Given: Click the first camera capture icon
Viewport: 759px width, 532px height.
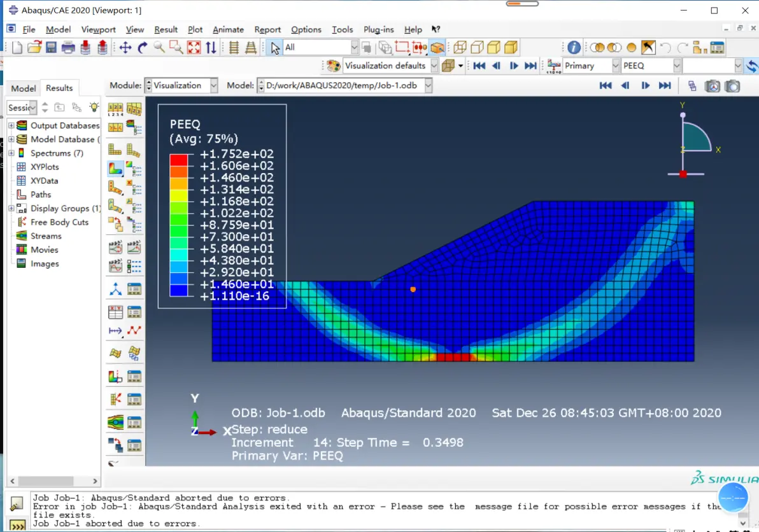Looking at the screenshot, I should [712, 86].
